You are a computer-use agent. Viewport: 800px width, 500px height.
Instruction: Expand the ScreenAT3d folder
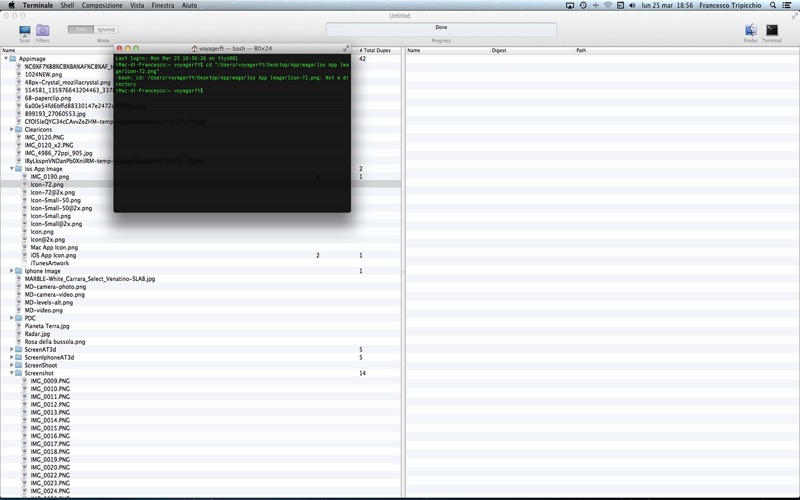coord(11,349)
